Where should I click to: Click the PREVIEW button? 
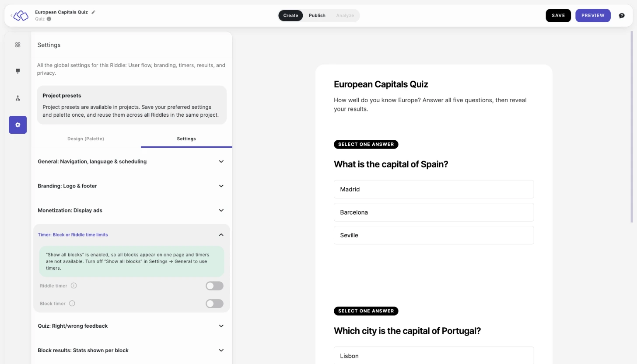[593, 16]
